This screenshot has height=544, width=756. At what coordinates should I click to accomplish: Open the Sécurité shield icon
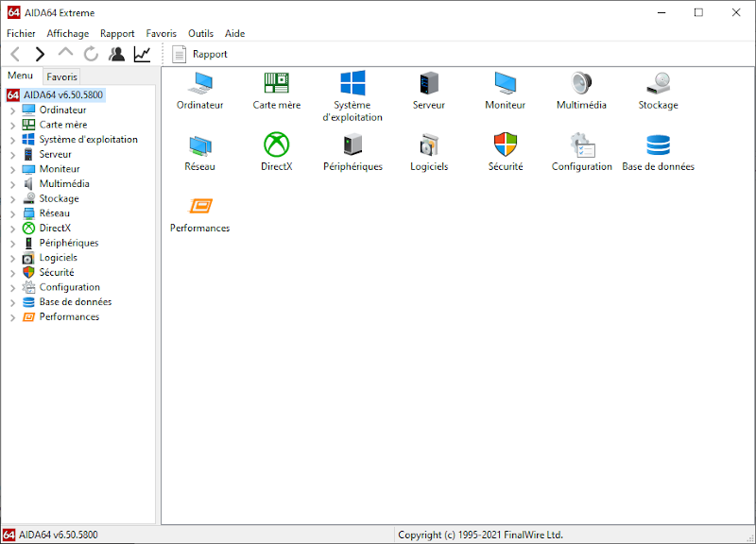click(x=506, y=144)
